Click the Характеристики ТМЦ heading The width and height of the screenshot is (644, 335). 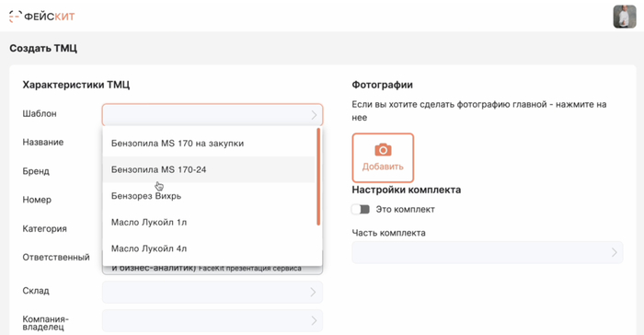coord(76,85)
